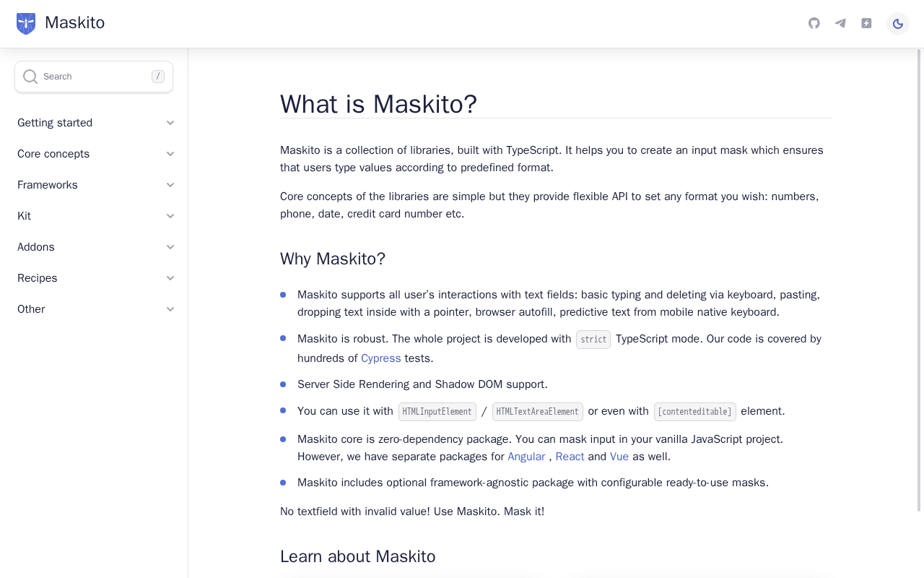Open the React package link
The height and width of the screenshot is (578, 924).
pos(570,457)
